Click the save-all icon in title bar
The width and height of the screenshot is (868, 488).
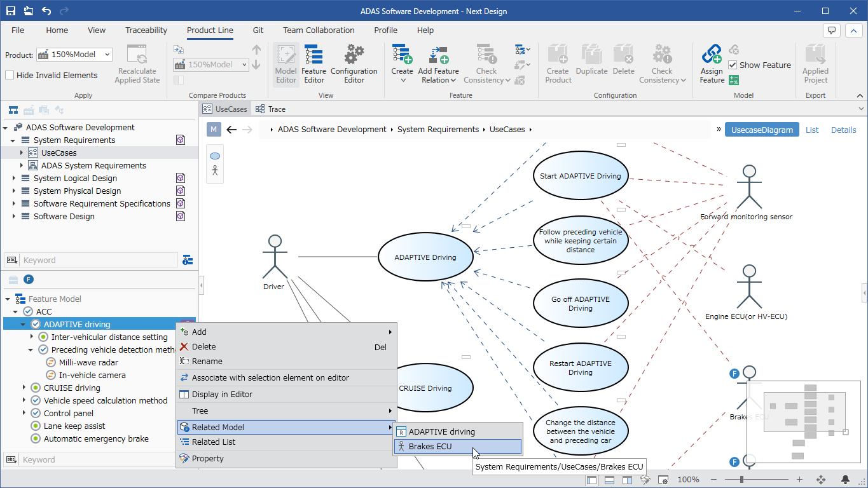29,11
